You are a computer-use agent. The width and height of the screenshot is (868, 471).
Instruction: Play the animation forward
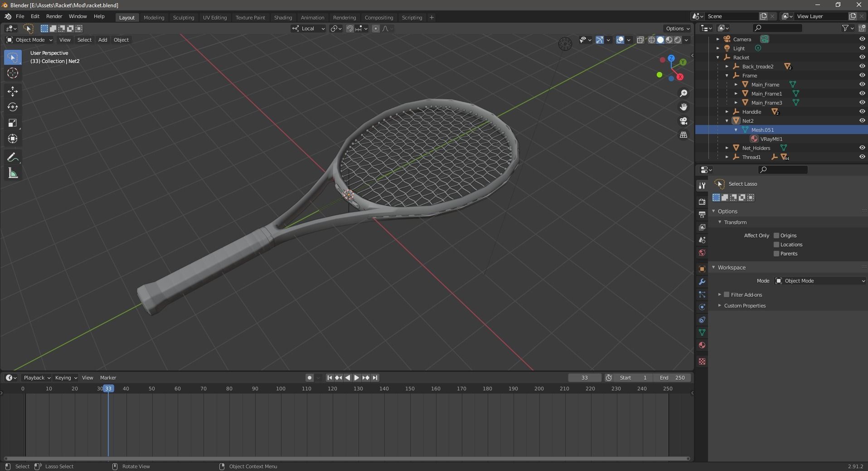[x=357, y=378]
